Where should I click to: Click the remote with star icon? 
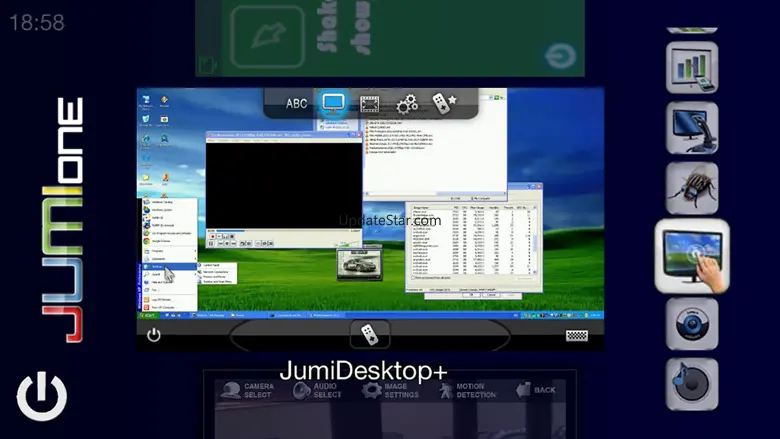(444, 104)
